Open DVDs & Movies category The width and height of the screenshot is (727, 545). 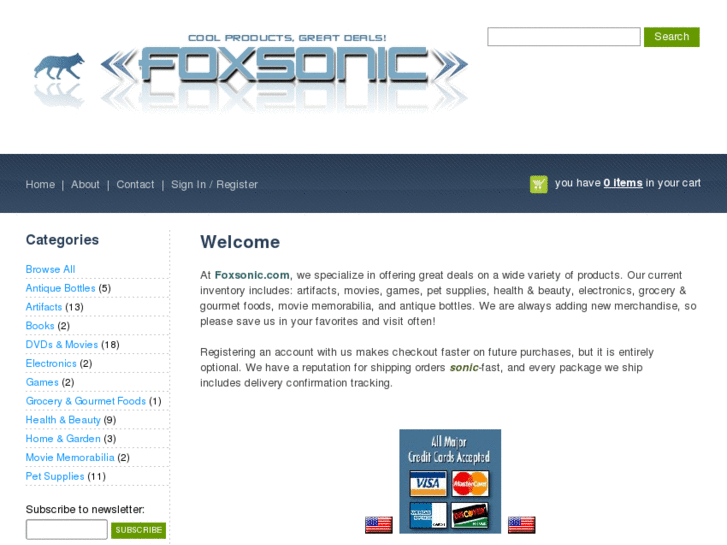62,345
